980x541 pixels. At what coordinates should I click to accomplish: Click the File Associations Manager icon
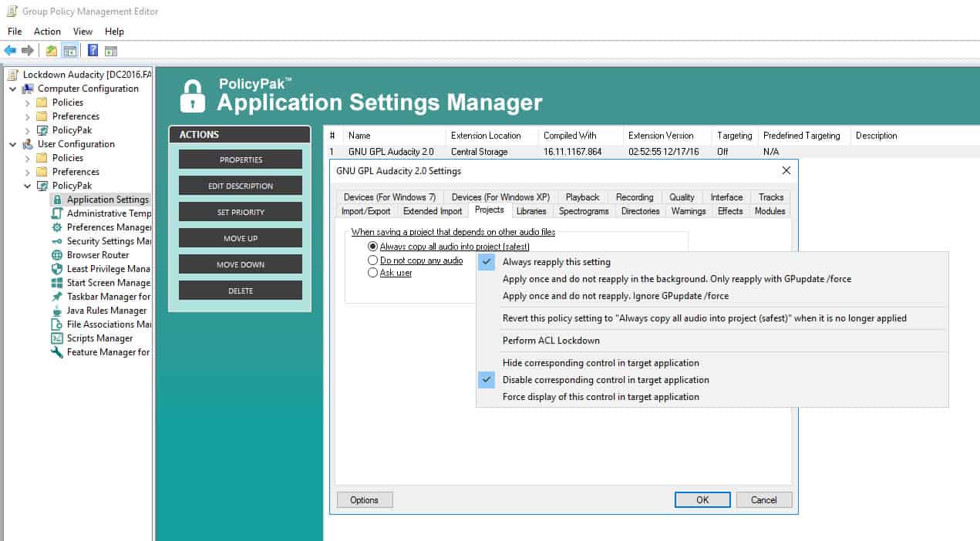[x=56, y=324]
